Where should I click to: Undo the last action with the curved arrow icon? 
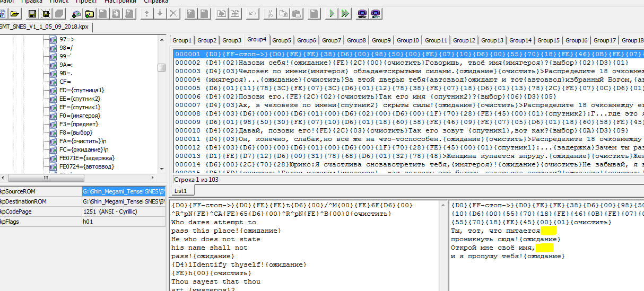tap(253, 13)
